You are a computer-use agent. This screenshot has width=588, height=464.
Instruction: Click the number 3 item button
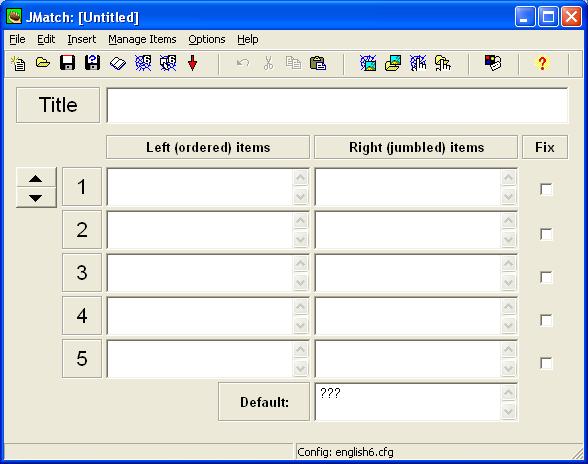[x=82, y=273]
